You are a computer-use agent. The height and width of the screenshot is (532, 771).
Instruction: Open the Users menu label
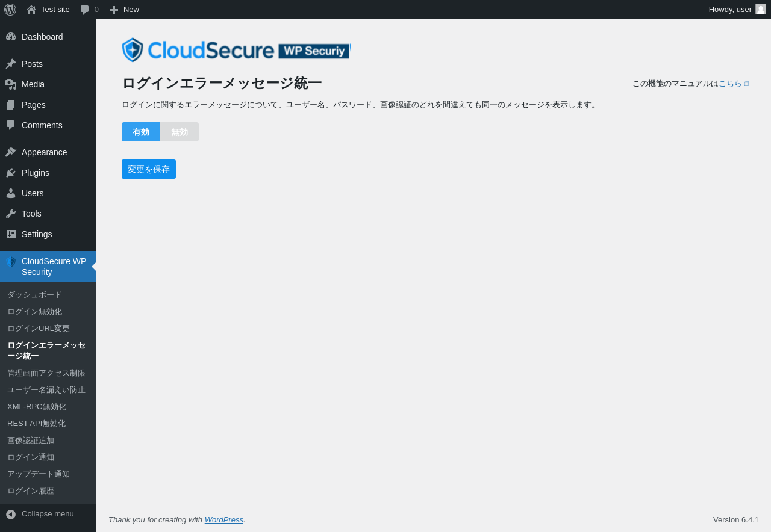33,193
